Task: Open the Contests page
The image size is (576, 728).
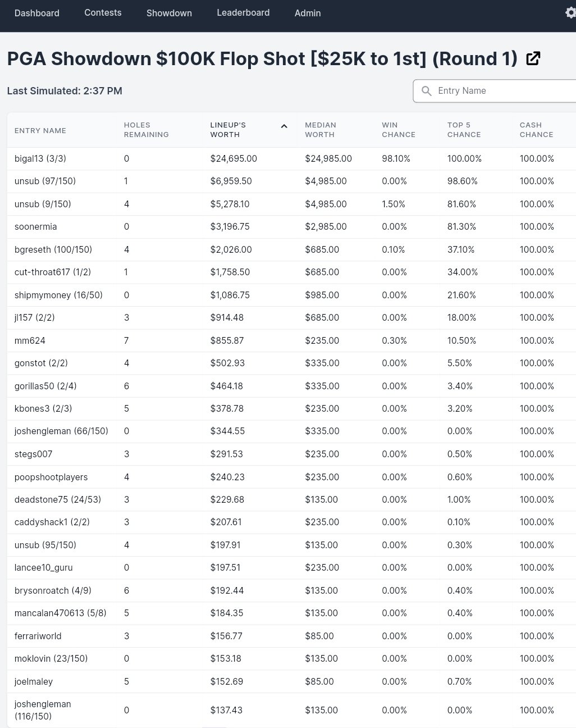Action: [x=103, y=12]
